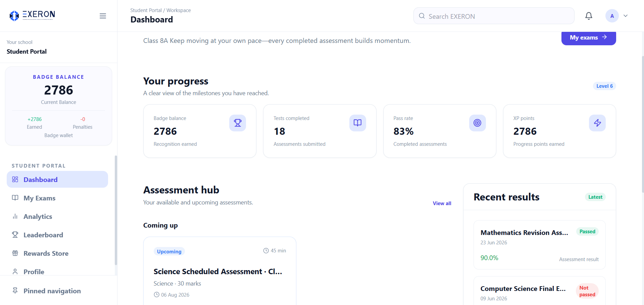Click the Passed status badge
This screenshot has height=305, width=644.
coord(587,232)
